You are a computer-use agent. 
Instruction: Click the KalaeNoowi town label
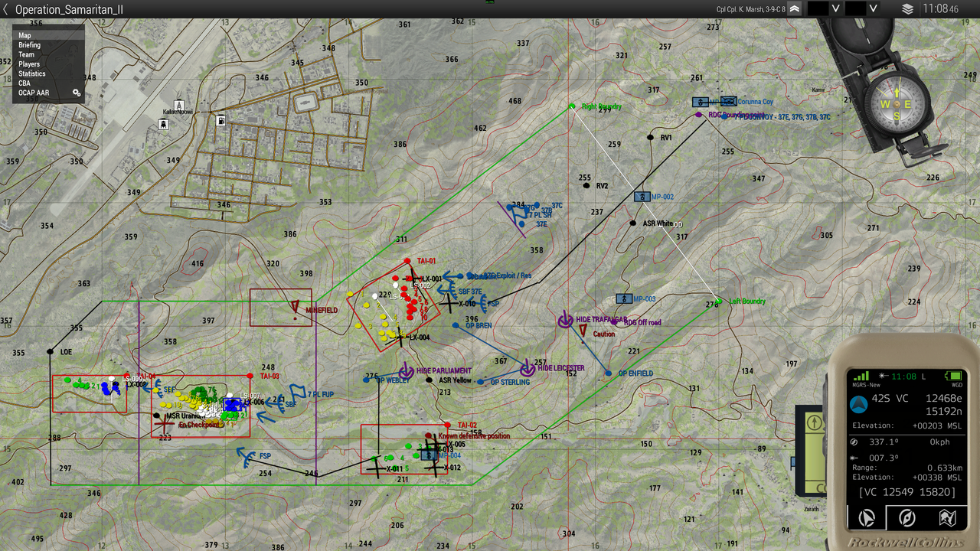pos(176,112)
